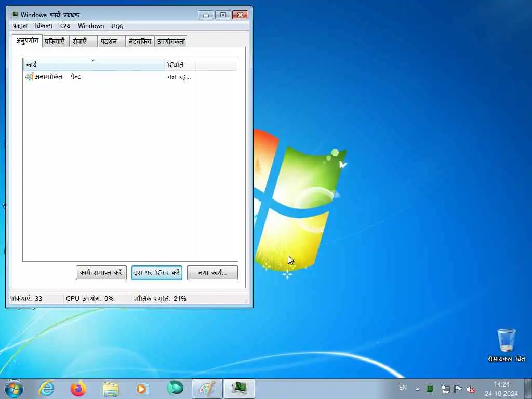Switch to the प्रक्रियाएँ tab

(56, 42)
